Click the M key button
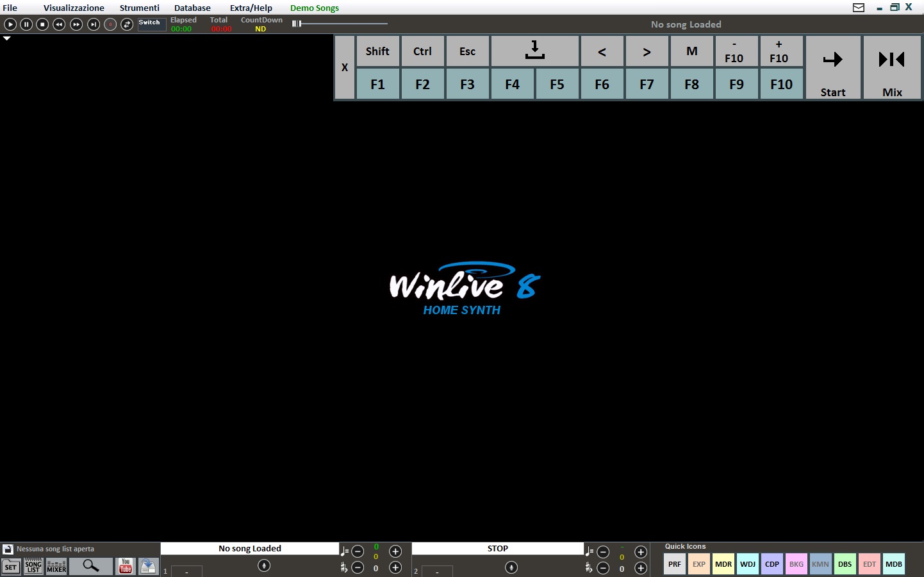Screen dimensions: 924x577 691,51
